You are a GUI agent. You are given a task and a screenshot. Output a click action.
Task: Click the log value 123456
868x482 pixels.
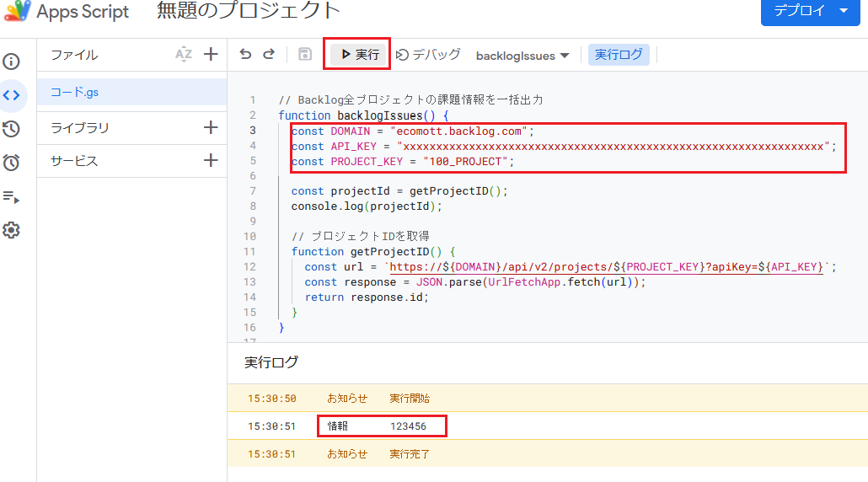tap(408, 426)
